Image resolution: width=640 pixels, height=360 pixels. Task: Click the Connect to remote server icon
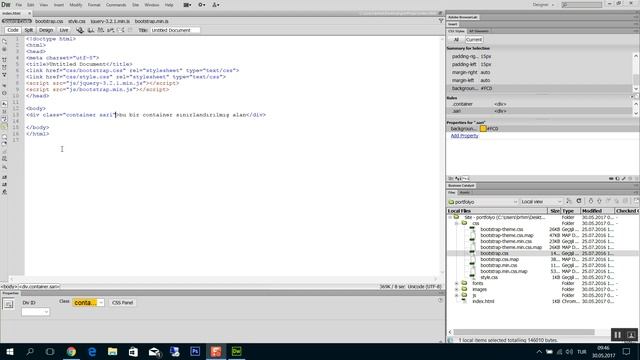(569, 201)
